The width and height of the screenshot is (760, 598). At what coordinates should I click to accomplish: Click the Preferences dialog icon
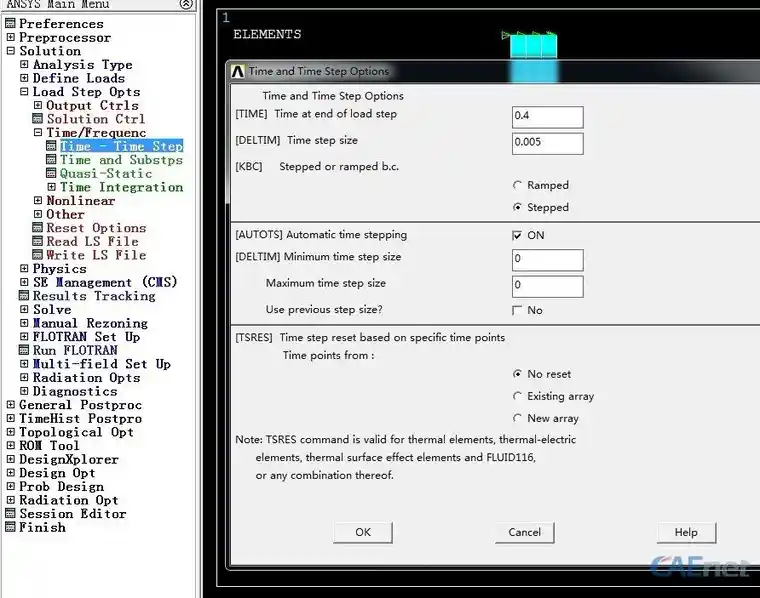coord(10,23)
